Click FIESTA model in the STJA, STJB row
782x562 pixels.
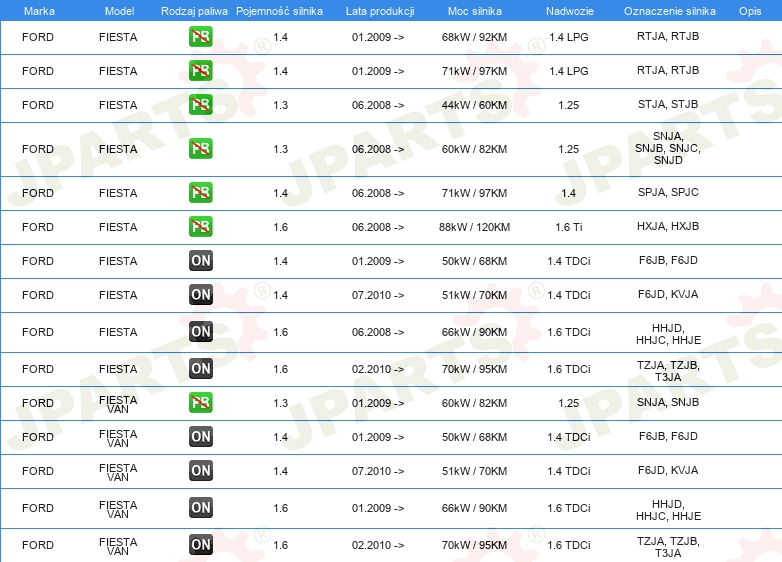[x=118, y=105]
